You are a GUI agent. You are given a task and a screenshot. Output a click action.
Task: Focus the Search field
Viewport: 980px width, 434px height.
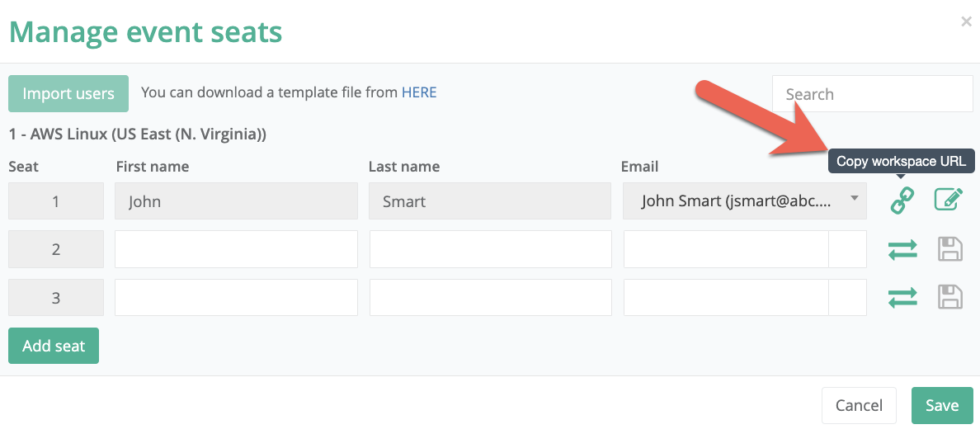[x=873, y=94]
